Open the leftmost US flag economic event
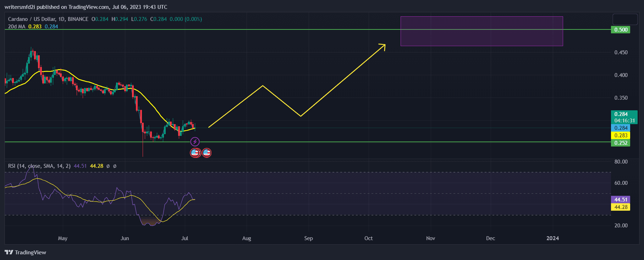The image size is (644, 260). (195, 153)
